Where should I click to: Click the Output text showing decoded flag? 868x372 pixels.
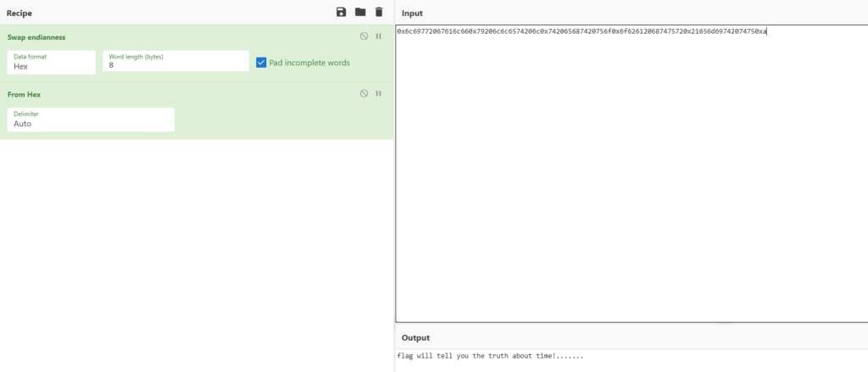[x=490, y=356]
